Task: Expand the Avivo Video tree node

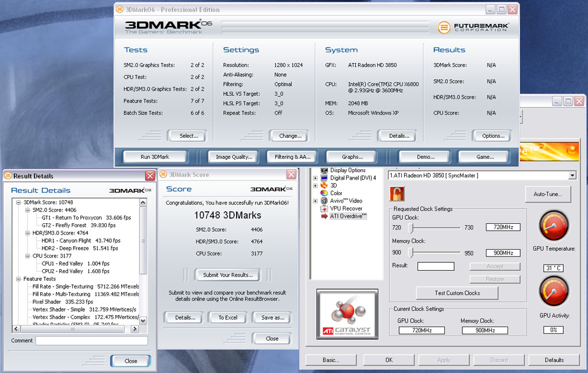Action: pyautogui.click(x=315, y=201)
